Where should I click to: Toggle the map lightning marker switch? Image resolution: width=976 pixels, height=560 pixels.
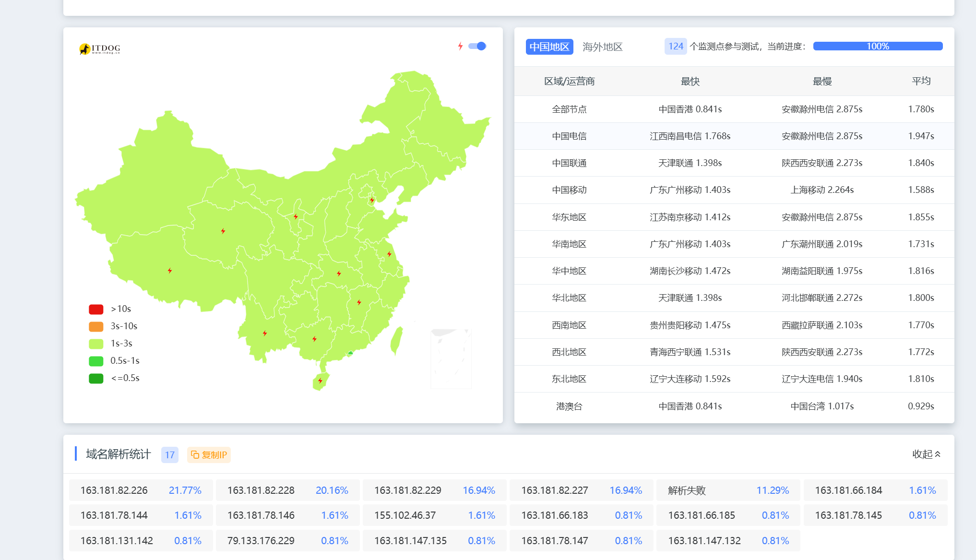477,46
